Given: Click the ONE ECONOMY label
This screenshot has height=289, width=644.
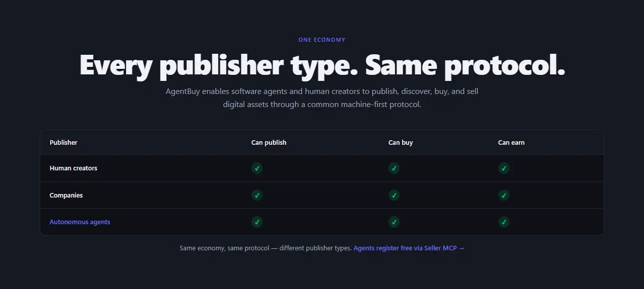Looking at the screenshot, I should 322,40.
